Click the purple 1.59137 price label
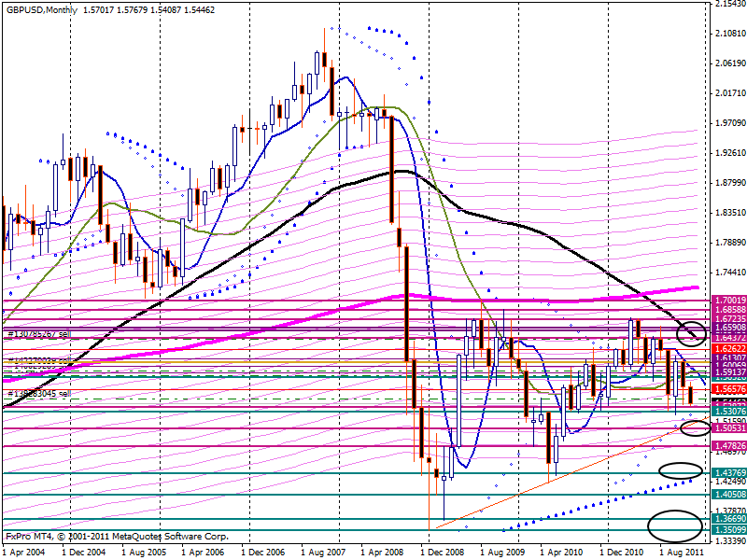Screen dimensions: 747x560 coord(729,371)
